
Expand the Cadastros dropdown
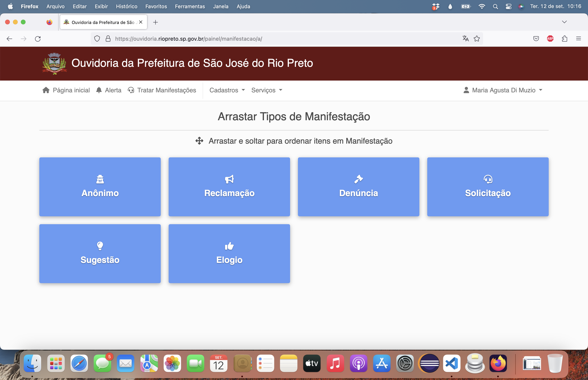(x=227, y=90)
